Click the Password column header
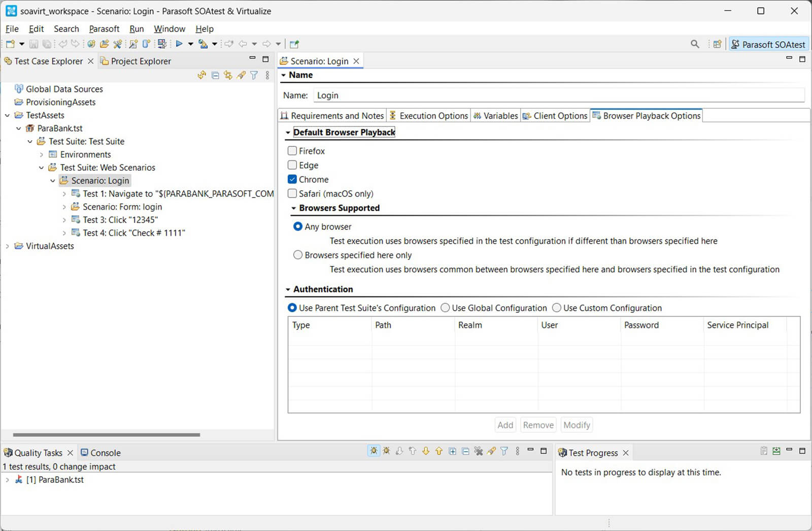 tap(662, 325)
